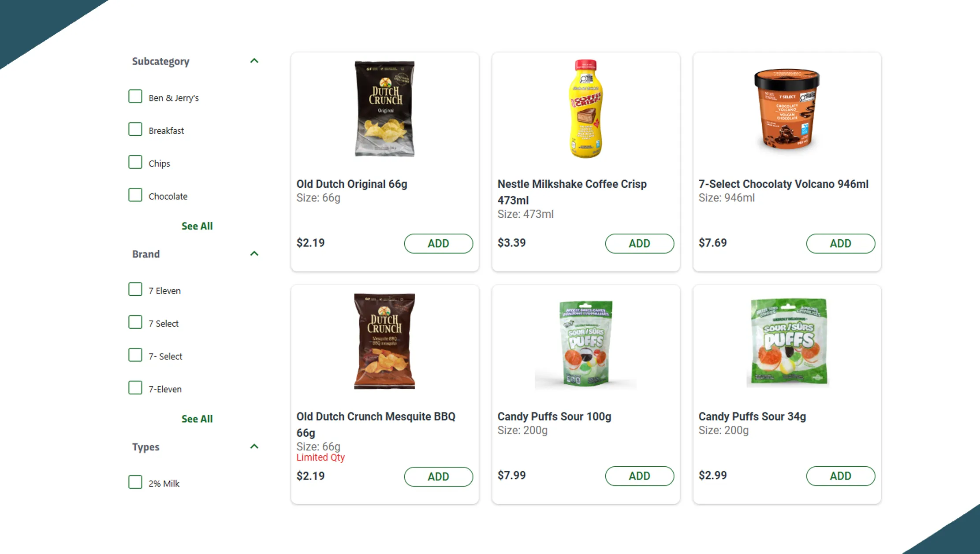This screenshot has width=980, height=554.
Task: Open the 7-Select Chocolaty Volcano tub image
Action: 787,108
